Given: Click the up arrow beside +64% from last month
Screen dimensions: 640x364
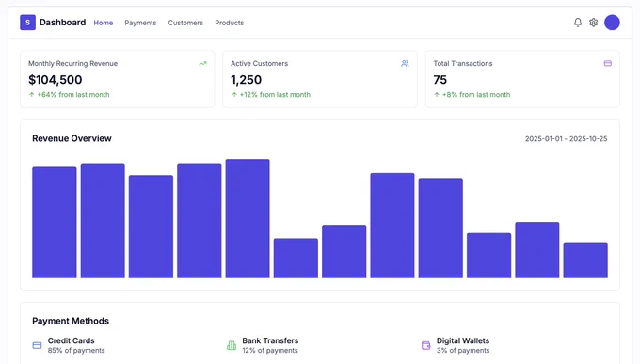Looking at the screenshot, I should pyautogui.click(x=31, y=95).
